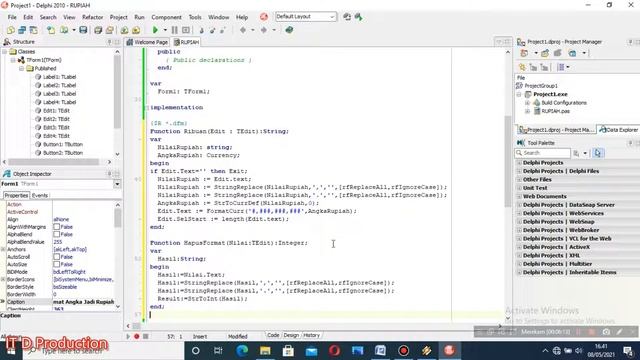Switch to the Welcome Page tab
Viewport: 640px width, 360px height.
(147, 42)
